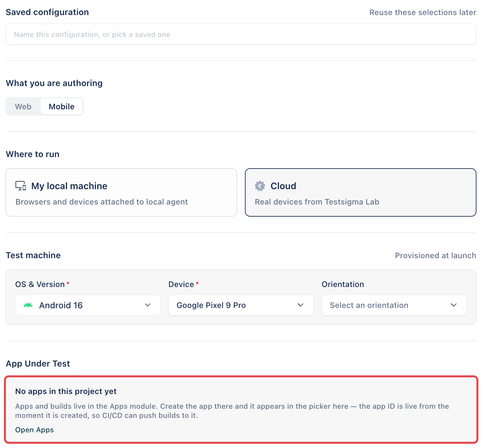The image size is (482, 448).
Task: Click the 'No apps in this project yet' heading
Action: pos(66,391)
